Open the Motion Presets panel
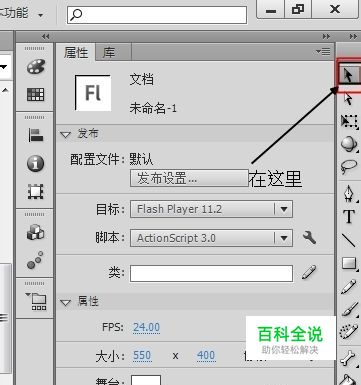This screenshot has width=361, height=385. (35, 260)
